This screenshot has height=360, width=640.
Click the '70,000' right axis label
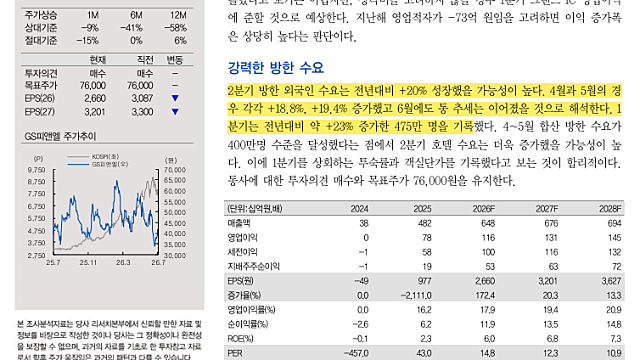175,170
